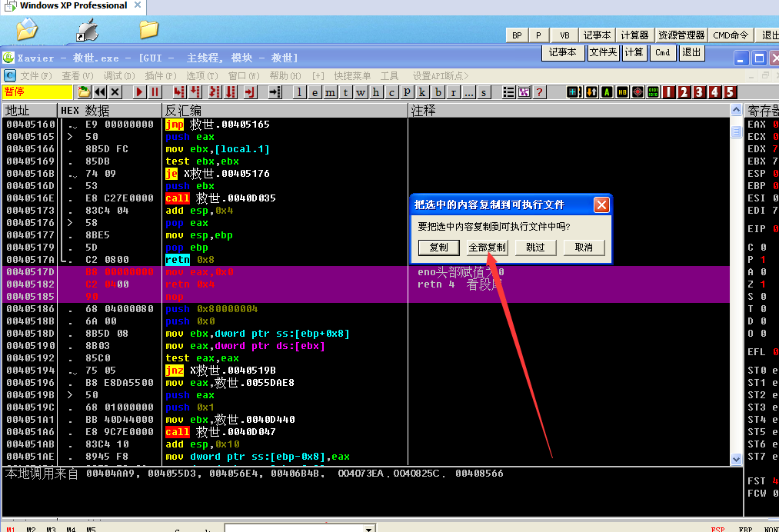Viewport: 779px width, 532px height.
Task: Click the open file folder toolbar icon
Action: [84, 92]
